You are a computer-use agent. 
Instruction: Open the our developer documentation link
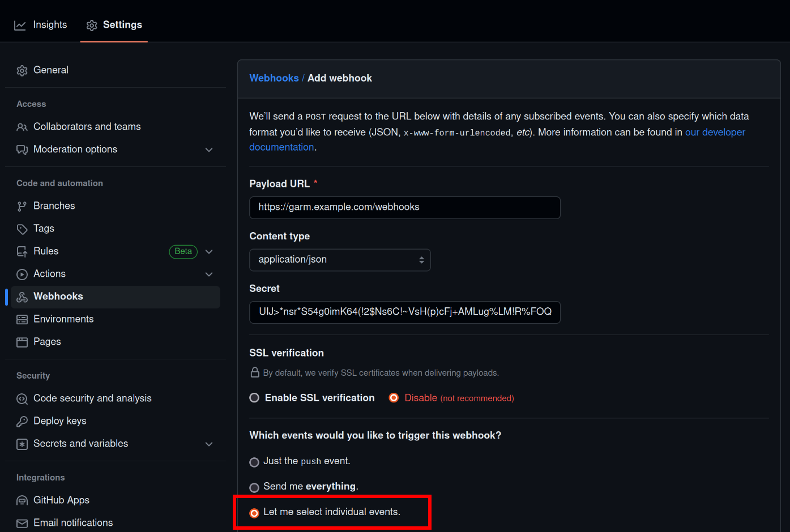715,132
